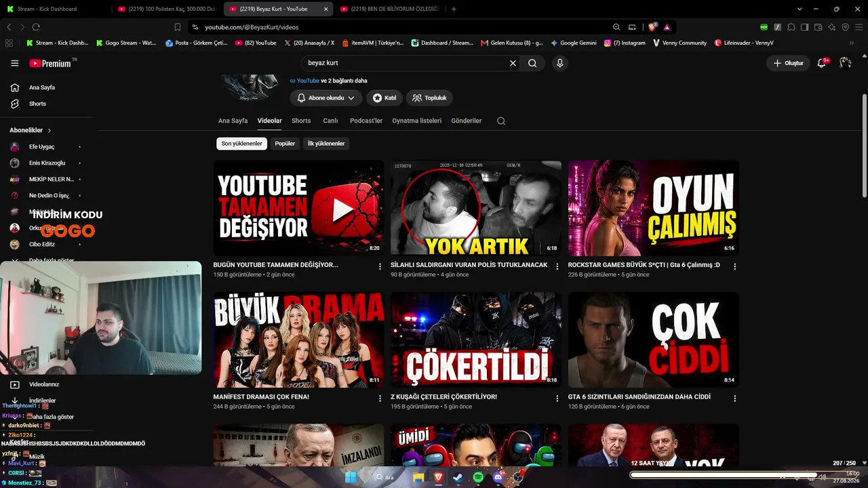Play OYUN ÇALINMIŞ video thumbnail
Screen dimensions: 868x488
(653, 208)
